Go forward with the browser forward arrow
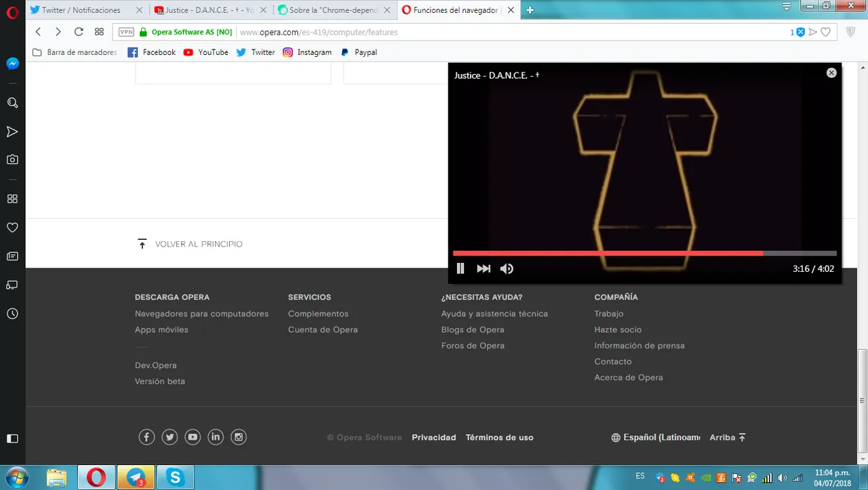The height and width of the screenshot is (490, 868). 58,32
